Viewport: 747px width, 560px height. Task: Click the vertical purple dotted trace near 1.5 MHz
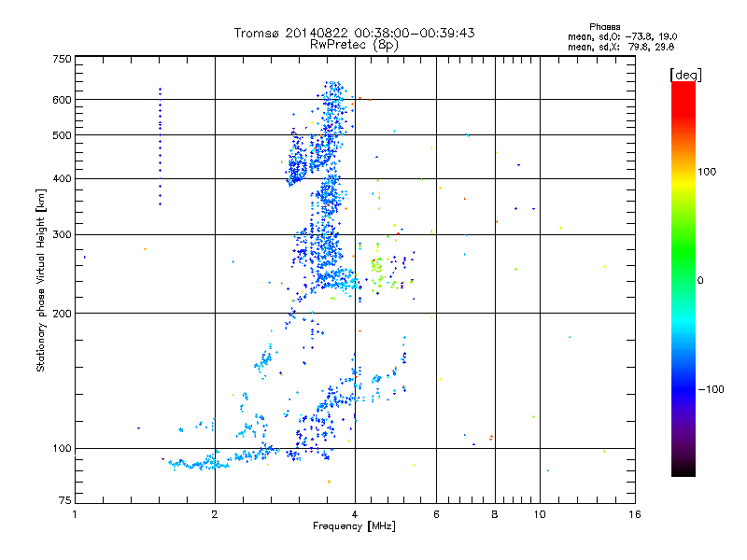[x=160, y=147]
